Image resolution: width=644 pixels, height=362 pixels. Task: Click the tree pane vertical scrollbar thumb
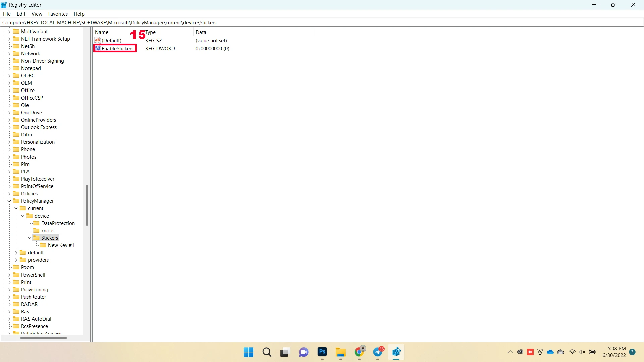[87, 205]
